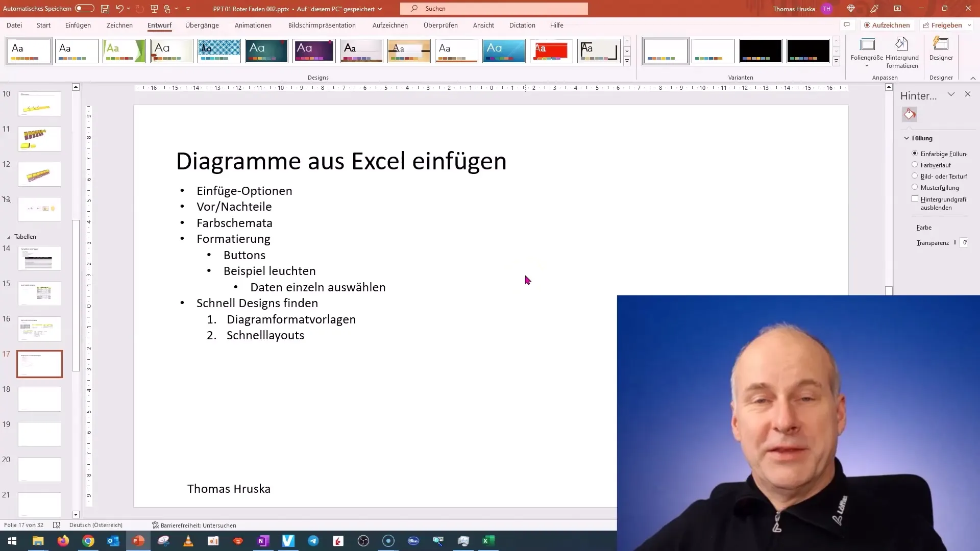This screenshot has width=980, height=551.
Task: Toggle Einfarbige Füllung radio button
Action: (x=914, y=154)
